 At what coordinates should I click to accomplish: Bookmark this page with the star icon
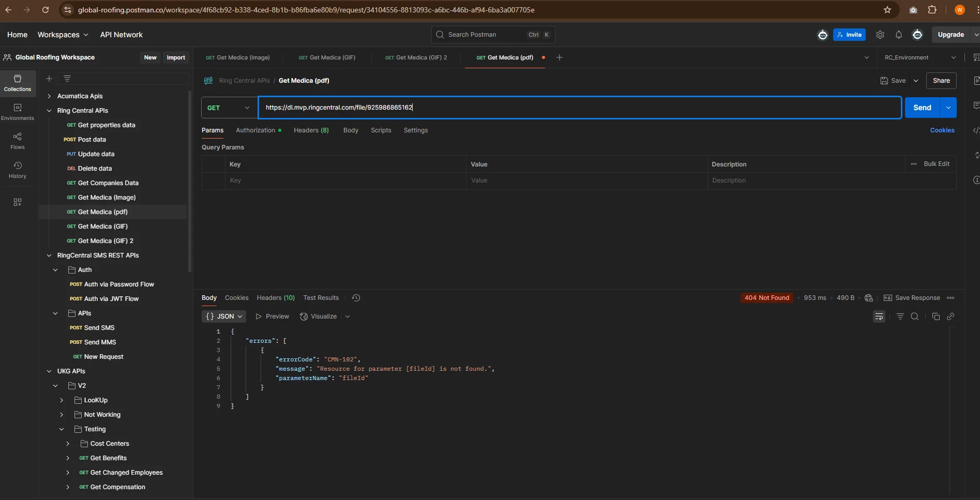point(887,10)
